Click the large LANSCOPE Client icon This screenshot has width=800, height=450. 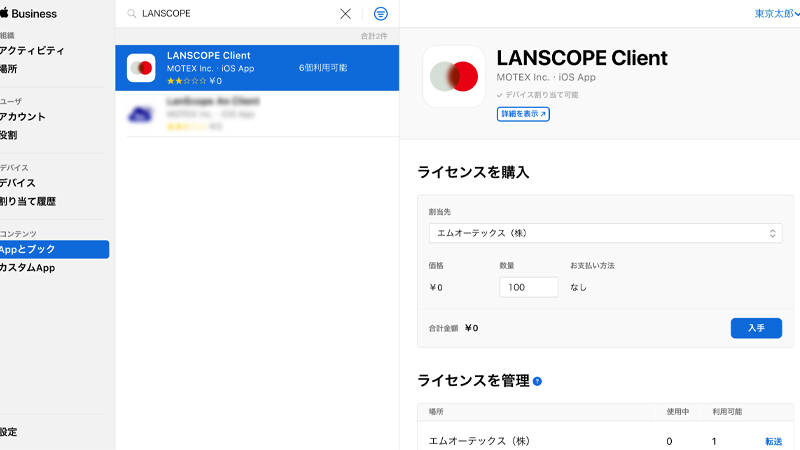pos(454,77)
